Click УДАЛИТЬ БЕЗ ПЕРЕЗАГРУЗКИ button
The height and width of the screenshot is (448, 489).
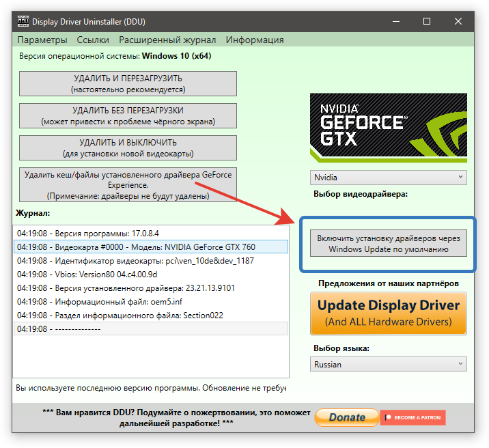click(x=128, y=115)
